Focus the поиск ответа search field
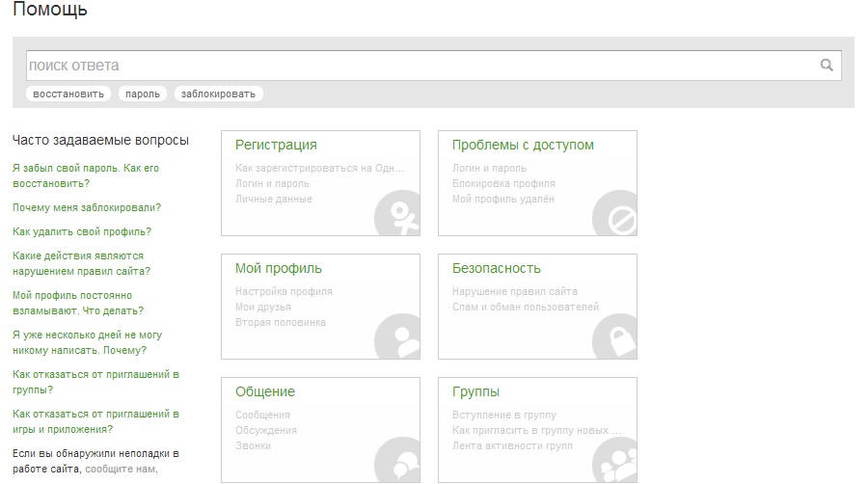The image size is (868, 484). [x=433, y=66]
